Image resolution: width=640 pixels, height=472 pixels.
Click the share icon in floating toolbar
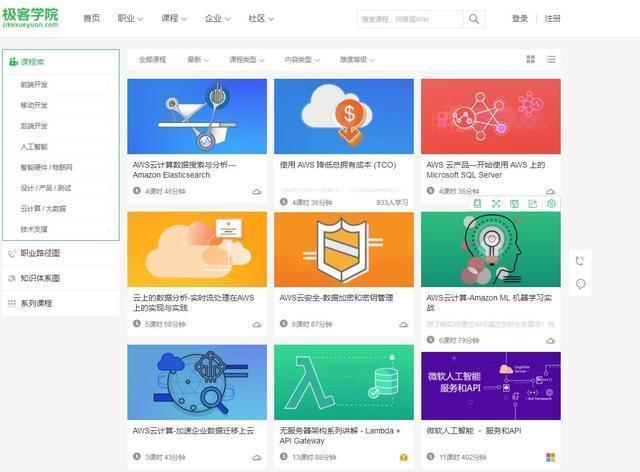533,204
